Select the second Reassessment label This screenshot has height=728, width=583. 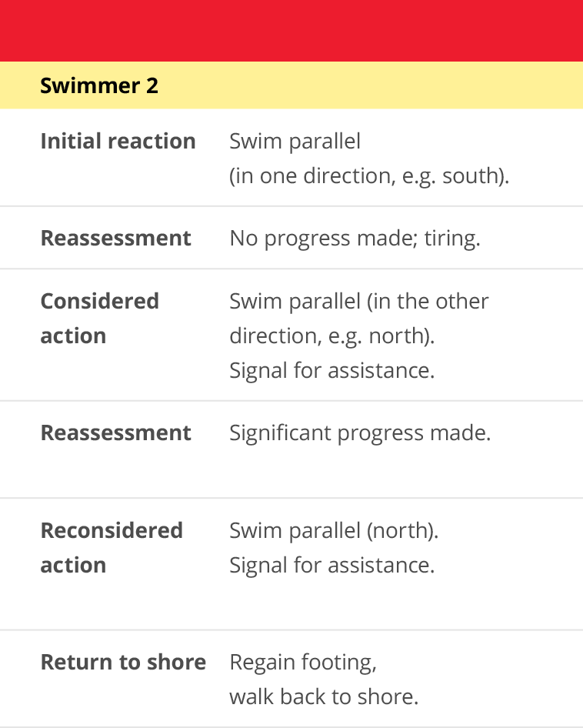point(115,432)
